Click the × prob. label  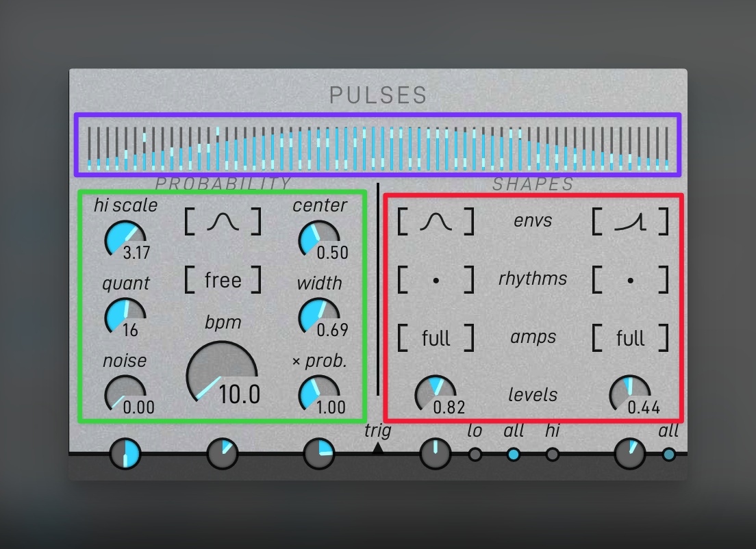point(320,361)
